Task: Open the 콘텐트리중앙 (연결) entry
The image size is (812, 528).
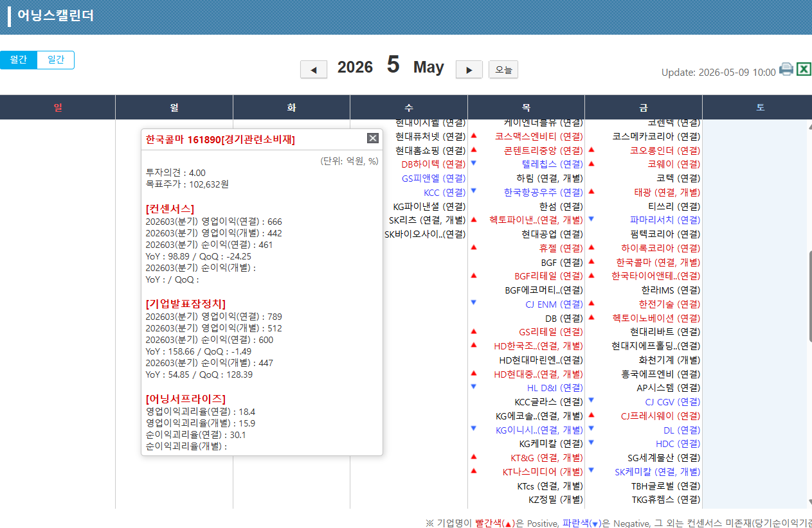Action: pos(543,150)
